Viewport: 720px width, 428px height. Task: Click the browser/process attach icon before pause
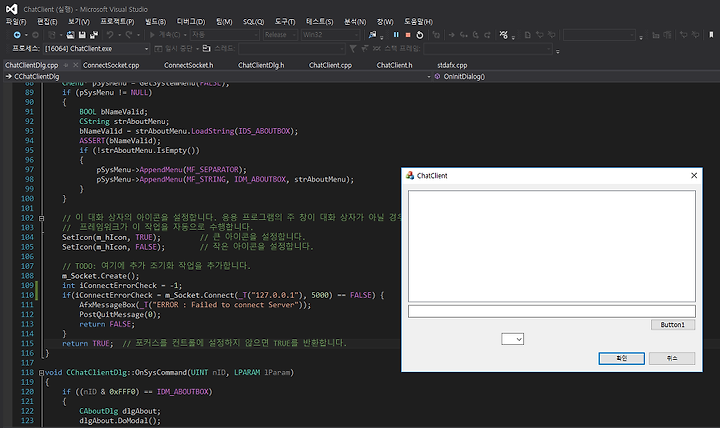pos(372,35)
